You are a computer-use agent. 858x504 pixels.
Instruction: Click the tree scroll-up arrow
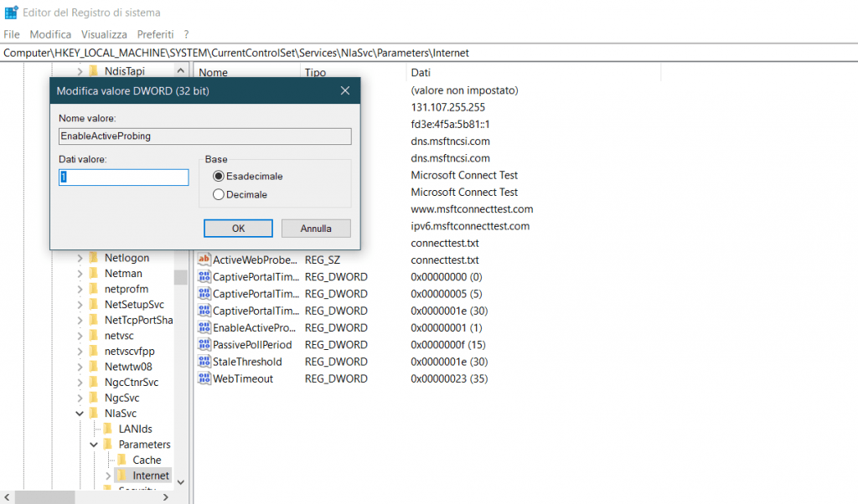click(x=181, y=71)
